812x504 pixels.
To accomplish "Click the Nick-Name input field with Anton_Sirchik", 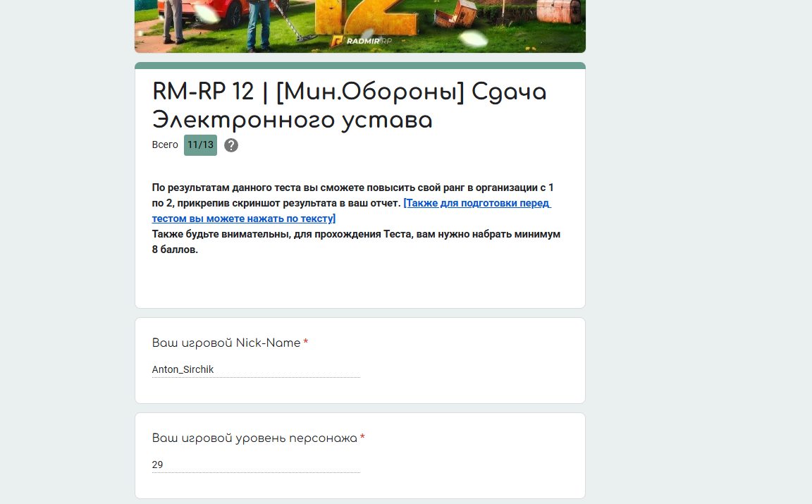I will [256, 369].
